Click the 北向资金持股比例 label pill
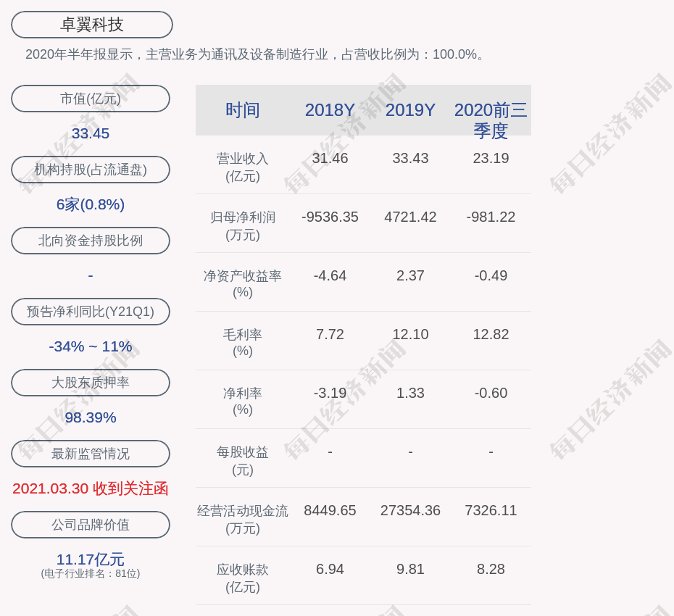The height and width of the screenshot is (616, 674). [91, 241]
